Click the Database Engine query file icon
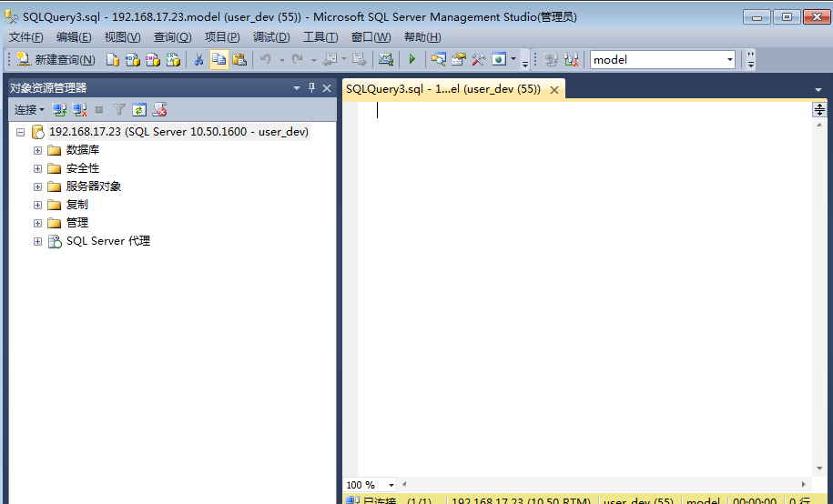 (112, 59)
